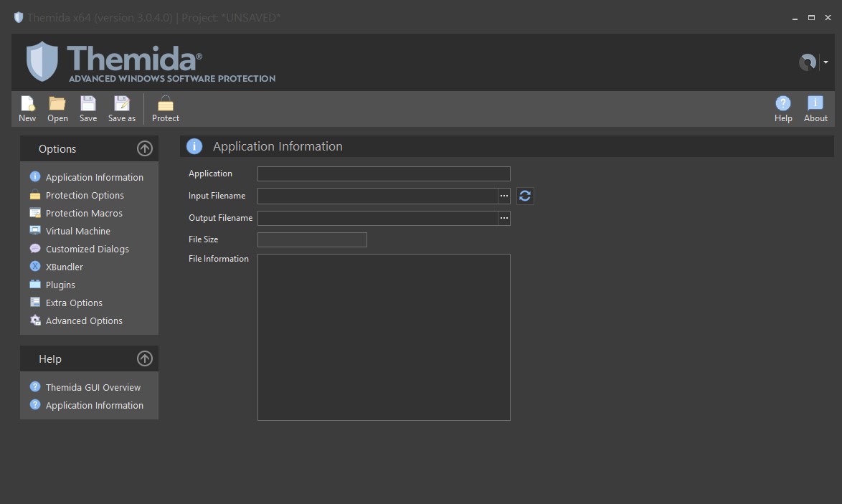Open the About dialog icon
Viewport: 842px width, 504px height.
815,108
